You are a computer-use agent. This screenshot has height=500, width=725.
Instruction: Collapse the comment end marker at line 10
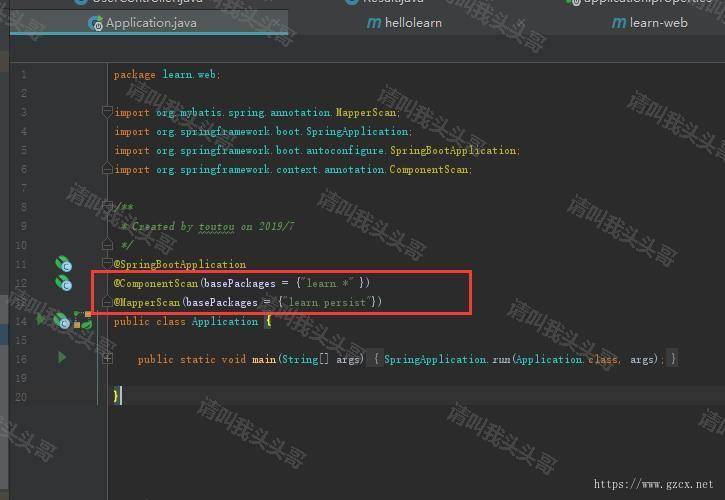pyautogui.click(x=107, y=244)
